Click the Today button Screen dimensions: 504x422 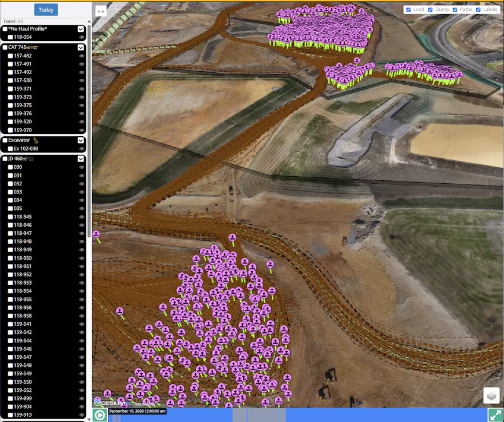pyautogui.click(x=46, y=10)
